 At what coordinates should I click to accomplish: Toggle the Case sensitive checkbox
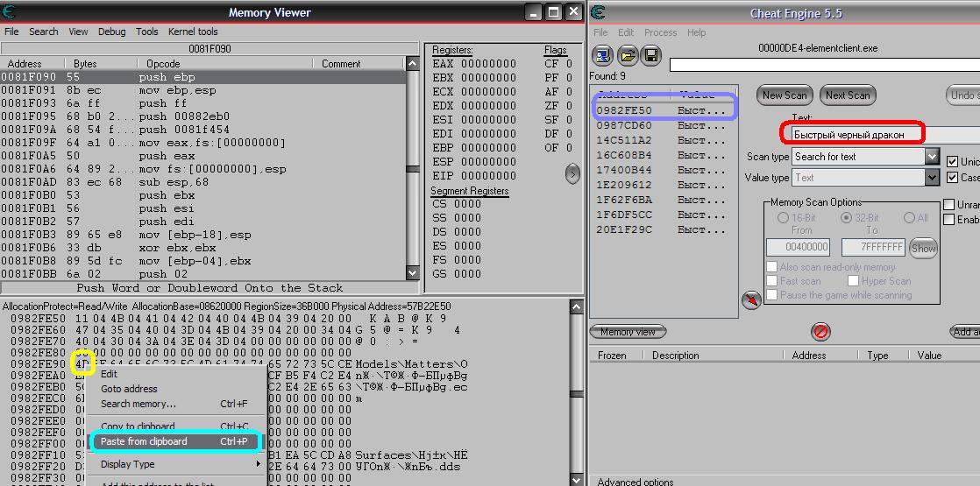[x=952, y=178]
